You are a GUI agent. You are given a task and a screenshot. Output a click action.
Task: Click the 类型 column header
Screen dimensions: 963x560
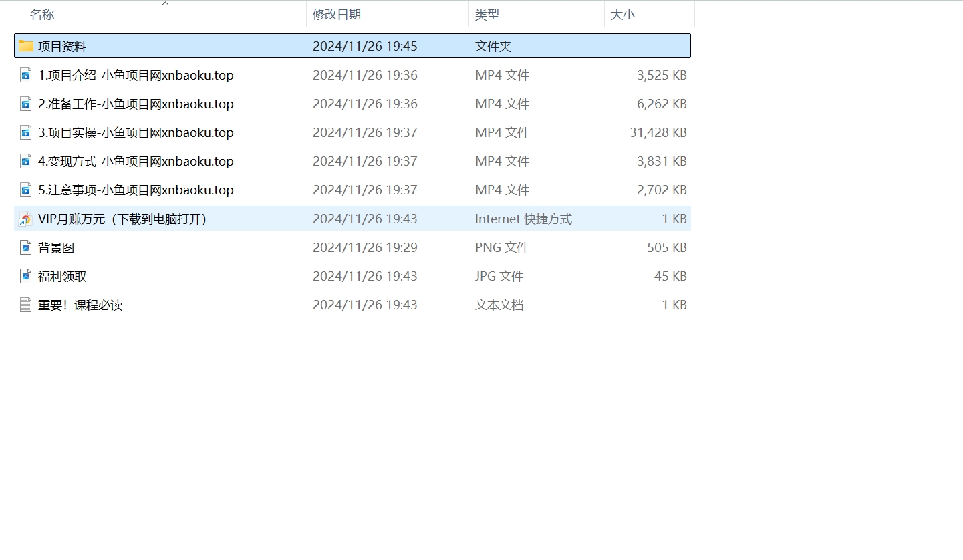pyautogui.click(x=487, y=15)
